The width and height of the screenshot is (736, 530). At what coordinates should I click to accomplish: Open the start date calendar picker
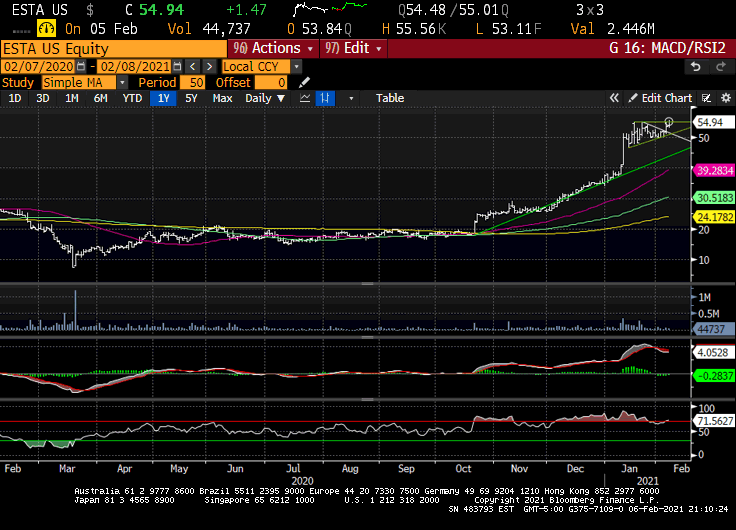click(x=81, y=67)
